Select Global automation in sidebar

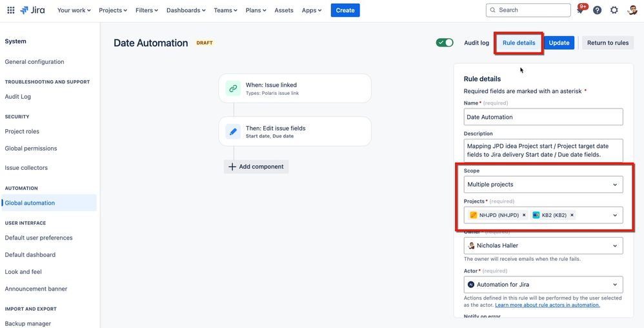49,203
